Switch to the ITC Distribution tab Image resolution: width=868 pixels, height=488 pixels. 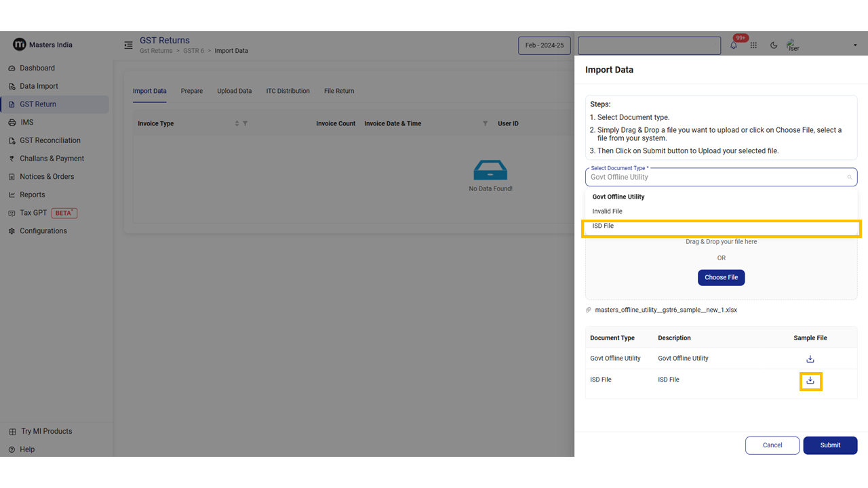pos(288,91)
